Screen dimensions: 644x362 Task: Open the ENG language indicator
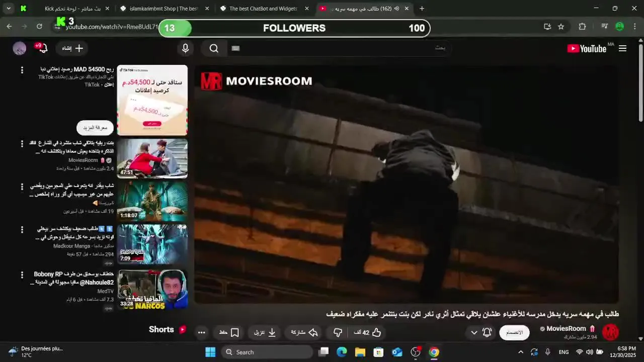click(x=563, y=352)
